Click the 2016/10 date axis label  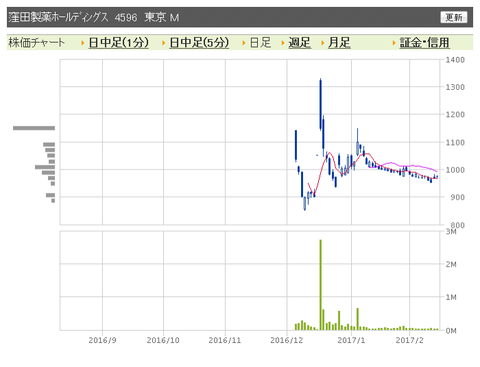pos(163,340)
